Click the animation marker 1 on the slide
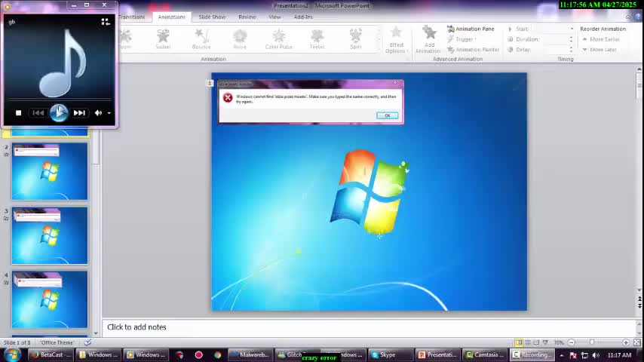 [x=210, y=84]
